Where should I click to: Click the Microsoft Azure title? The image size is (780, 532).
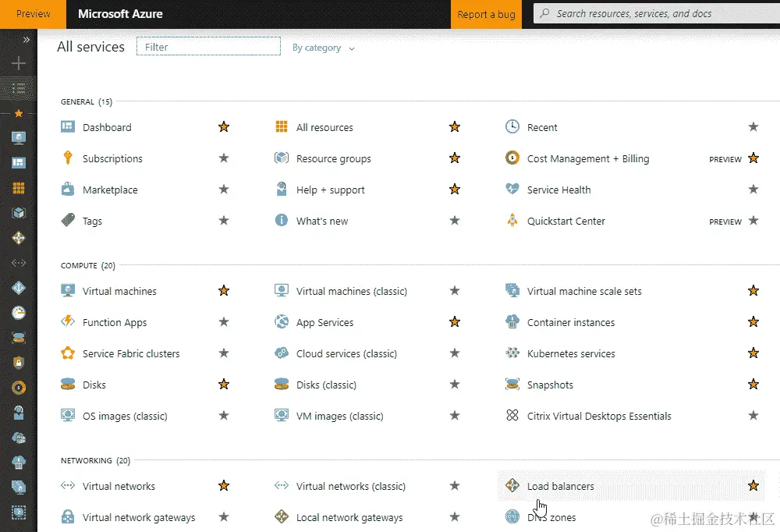pyautogui.click(x=120, y=14)
